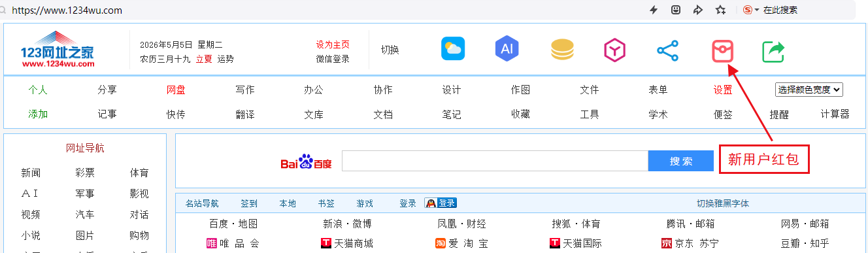Click the 搜索 button
868x253 pixels.
click(680, 161)
